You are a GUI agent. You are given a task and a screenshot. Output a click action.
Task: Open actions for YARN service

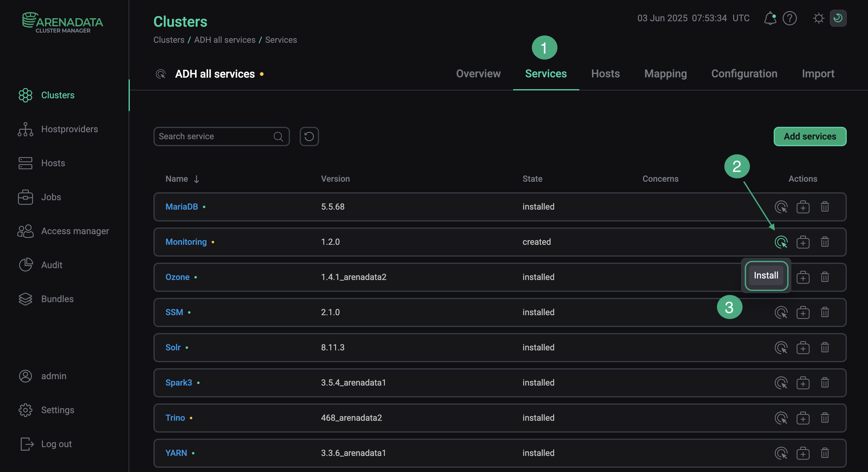(x=781, y=453)
